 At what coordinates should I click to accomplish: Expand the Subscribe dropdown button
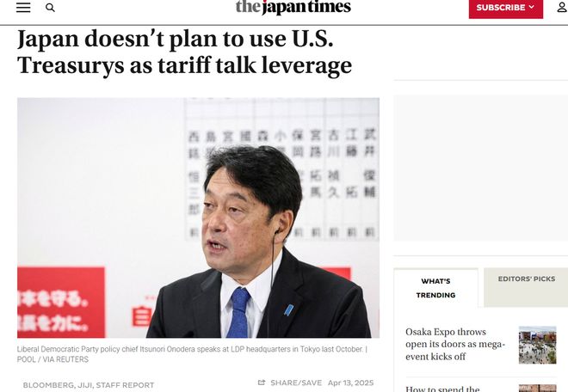[506, 8]
